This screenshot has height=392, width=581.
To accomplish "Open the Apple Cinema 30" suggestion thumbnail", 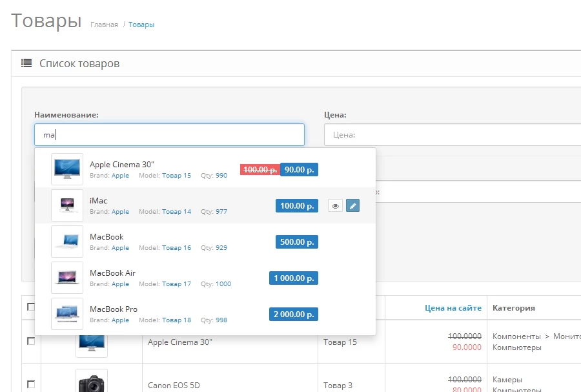I will 67,169.
